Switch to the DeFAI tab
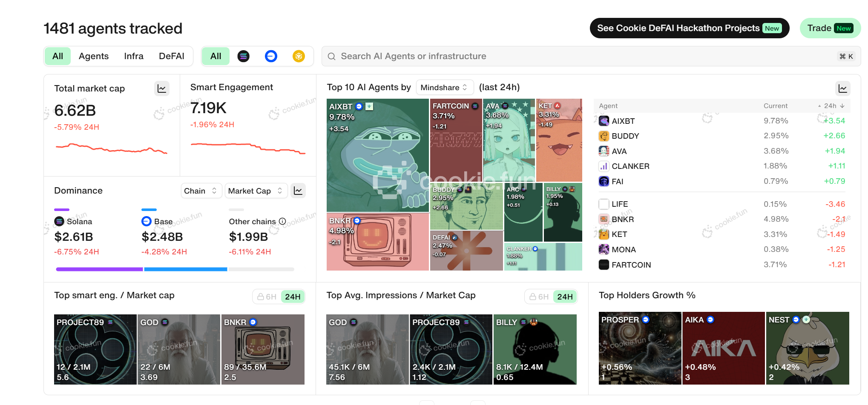 point(172,56)
